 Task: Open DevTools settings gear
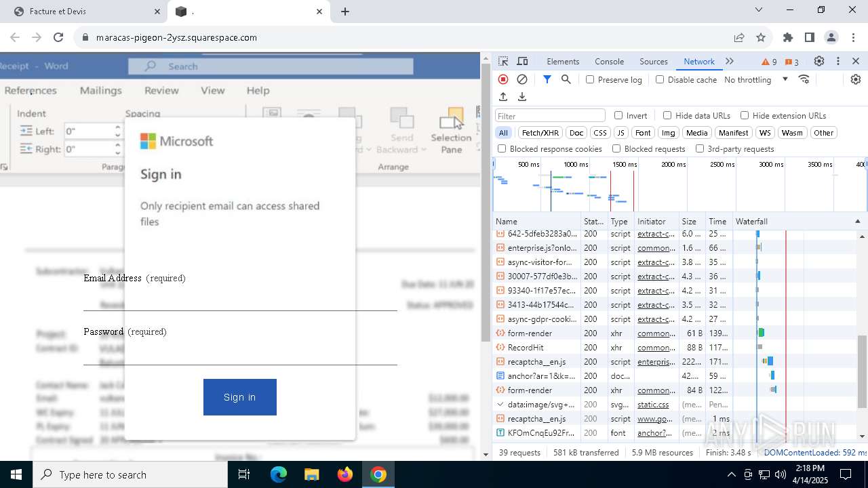pyautogui.click(x=819, y=61)
